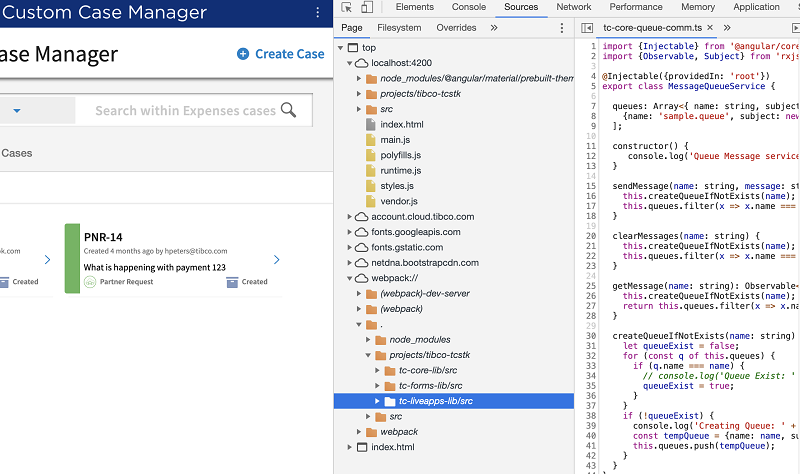
Task: Open PNR-14 case with right chevron
Action: click(277, 260)
